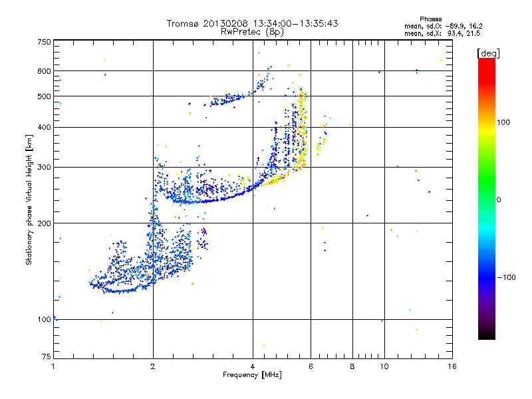
Task: Click the colorbar tick label '100'
Action: 503,122
